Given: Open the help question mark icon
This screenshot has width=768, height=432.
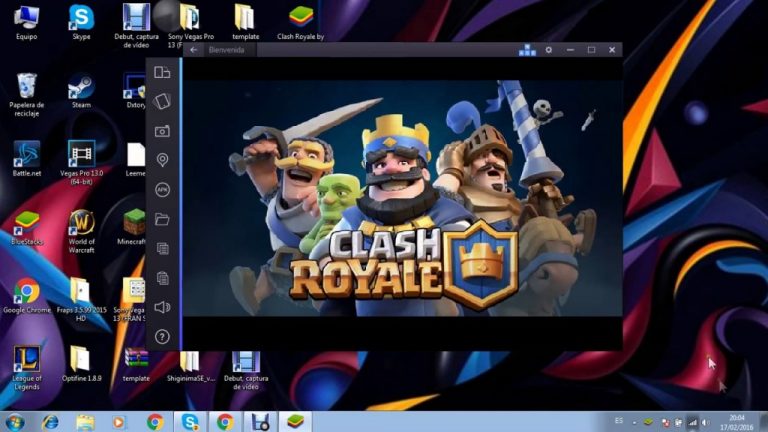Looking at the screenshot, I should coord(162,337).
